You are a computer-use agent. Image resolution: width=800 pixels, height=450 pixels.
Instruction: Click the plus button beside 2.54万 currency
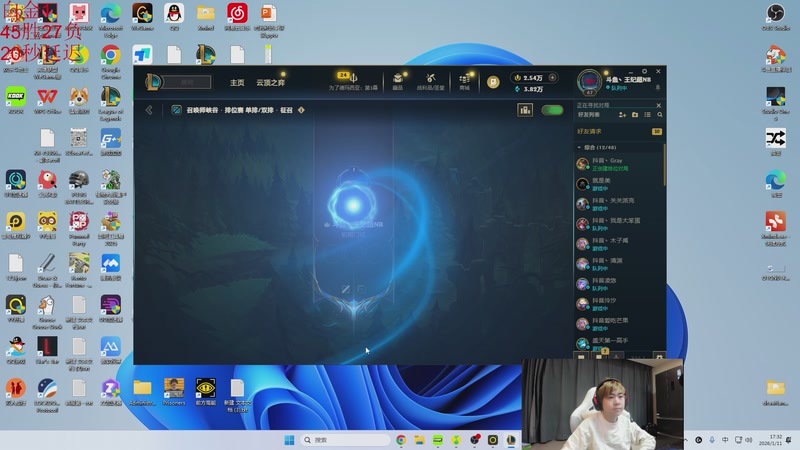(x=552, y=78)
